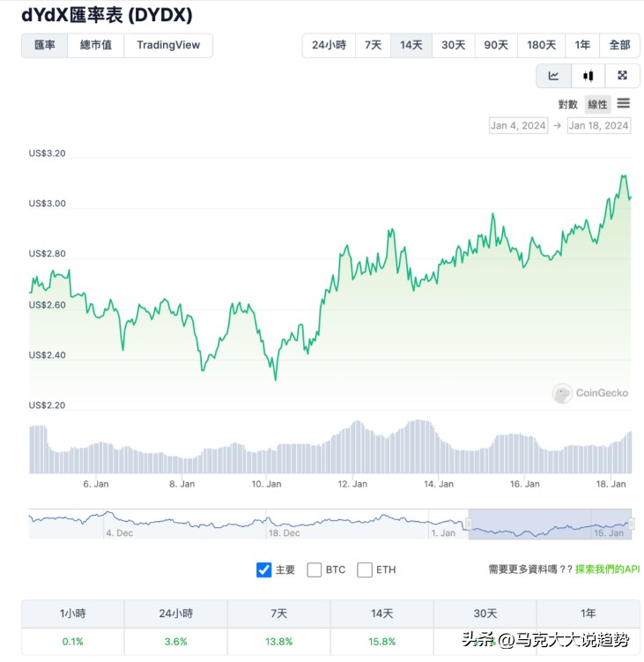Click the 0.1% value
The height and width of the screenshot is (662, 644).
(x=72, y=642)
